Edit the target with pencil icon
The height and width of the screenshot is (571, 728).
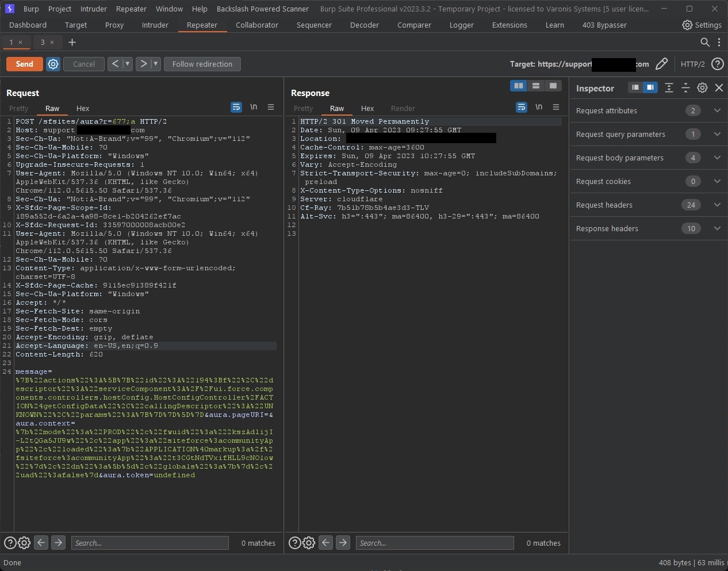pos(662,64)
